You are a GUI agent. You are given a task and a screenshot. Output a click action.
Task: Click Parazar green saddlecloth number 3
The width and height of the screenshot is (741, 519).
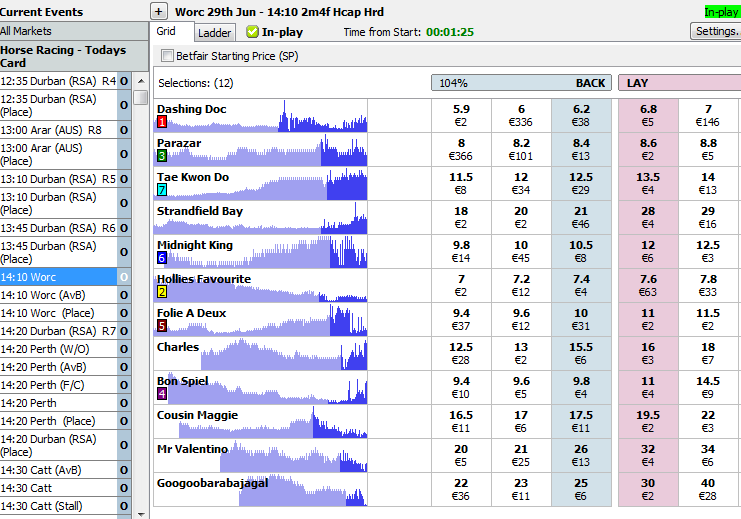click(x=162, y=156)
